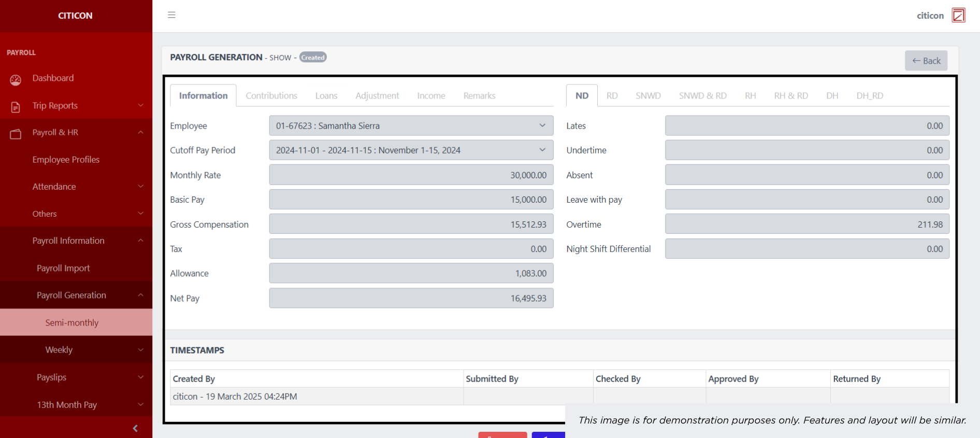Select Semi-monthly payroll generation
Screen dimensions: 980x438
[72, 322]
